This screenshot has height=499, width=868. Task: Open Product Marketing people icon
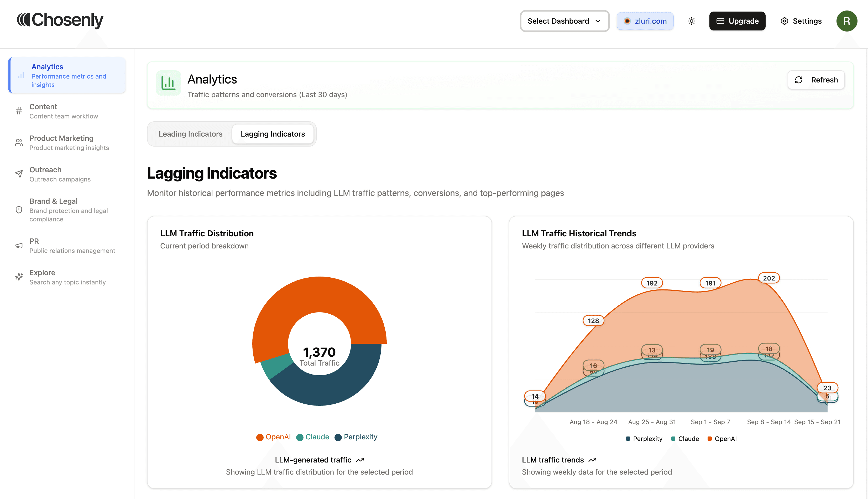click(x=19, y=143)
